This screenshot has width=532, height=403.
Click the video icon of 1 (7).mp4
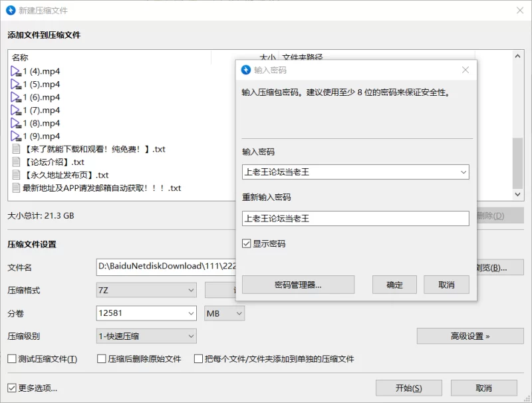point(16,110)
